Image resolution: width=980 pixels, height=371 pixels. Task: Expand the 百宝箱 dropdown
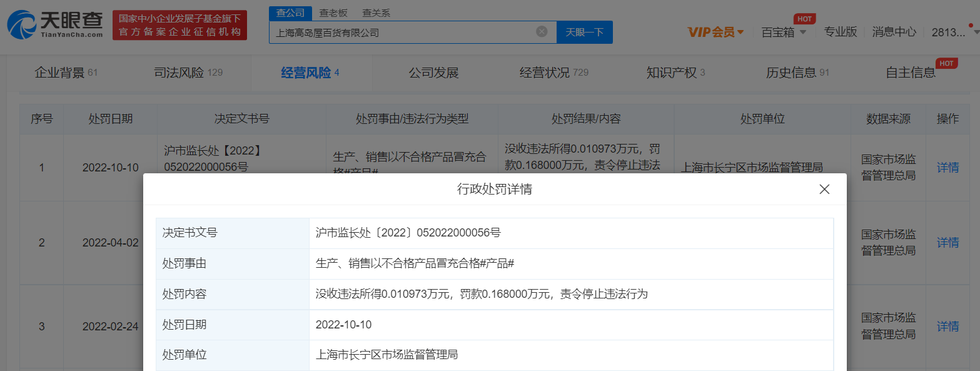[x=784, y=32]
